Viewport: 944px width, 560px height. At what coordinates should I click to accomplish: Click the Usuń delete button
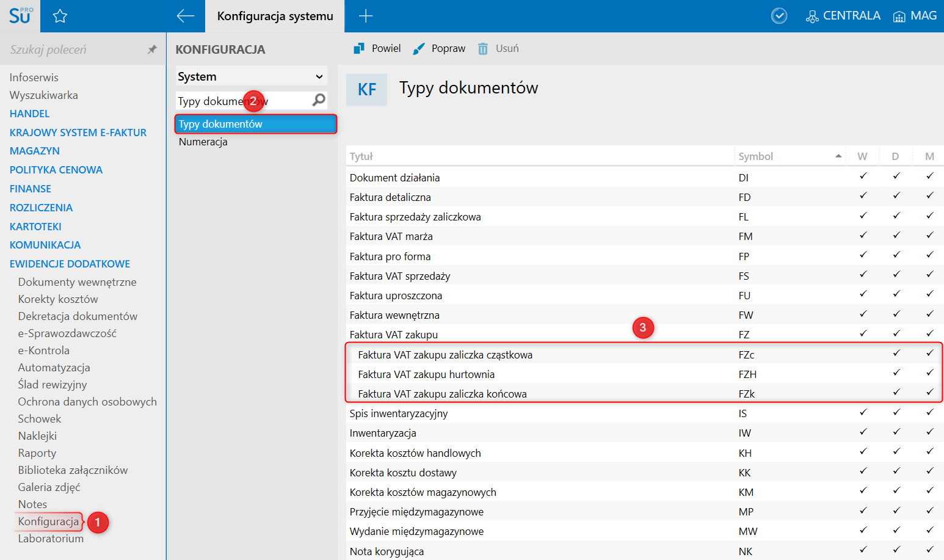[x=498, y=48]
